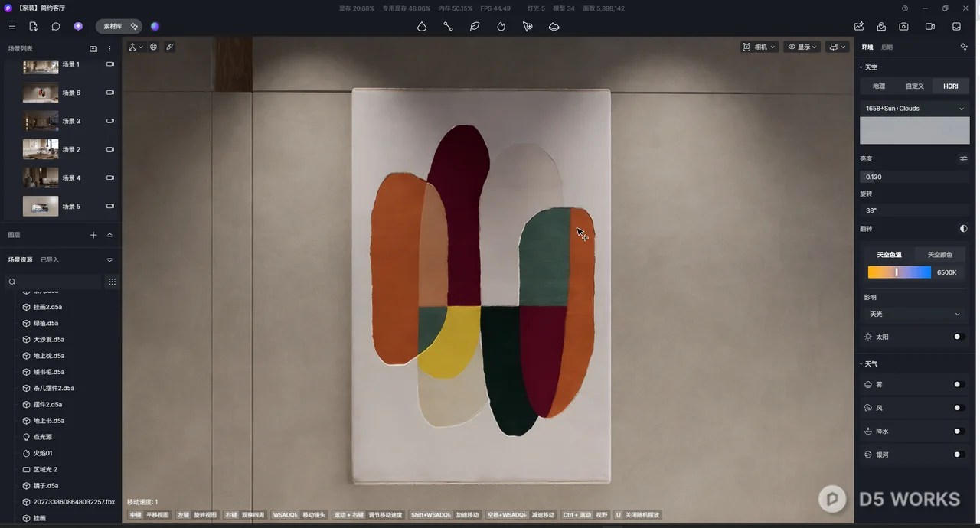Click the circular particle tool icon

[x=501, y=26]
